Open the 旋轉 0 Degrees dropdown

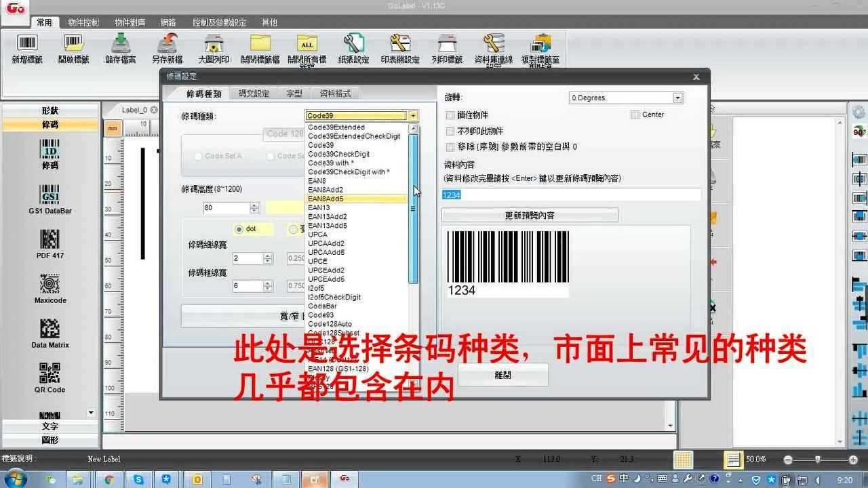tap(677, 98)
